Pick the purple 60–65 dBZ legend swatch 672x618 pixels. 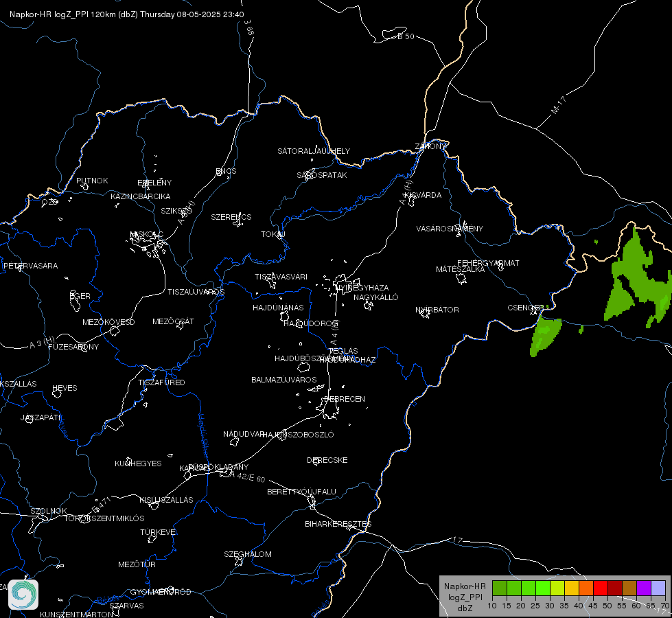coord(644,588)
